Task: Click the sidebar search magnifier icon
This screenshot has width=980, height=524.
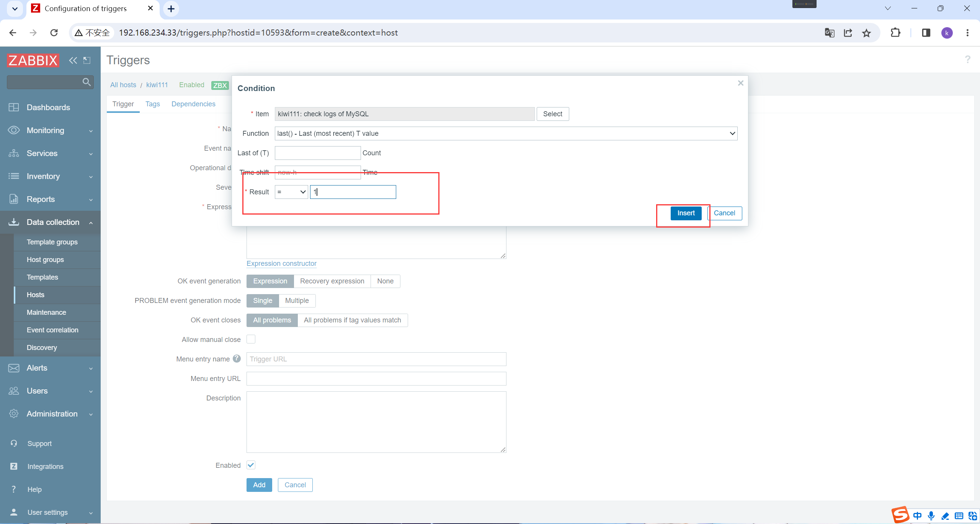Action: (x=87, y=82)
